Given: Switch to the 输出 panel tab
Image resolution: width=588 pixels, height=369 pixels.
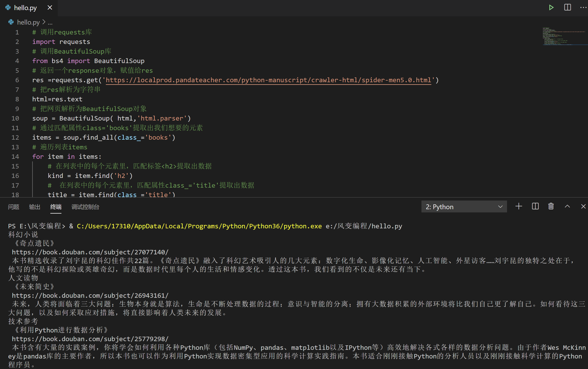Looking at the screenshot, I should pyautogui.click(x=35, y=207).
